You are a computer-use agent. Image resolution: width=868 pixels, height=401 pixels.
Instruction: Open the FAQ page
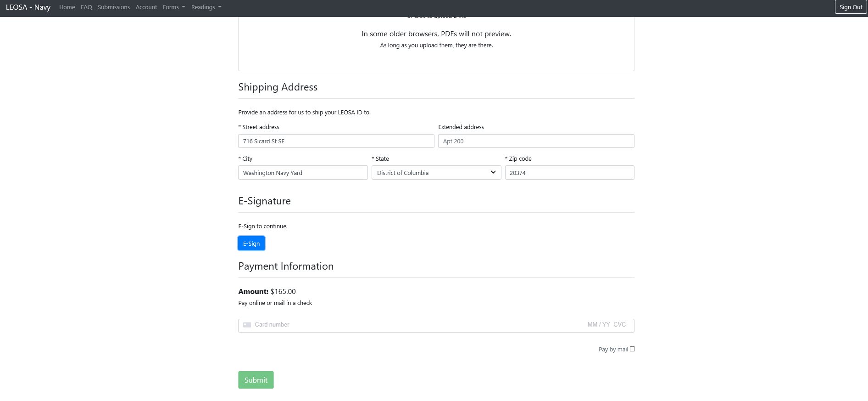(x=86, y=7)
